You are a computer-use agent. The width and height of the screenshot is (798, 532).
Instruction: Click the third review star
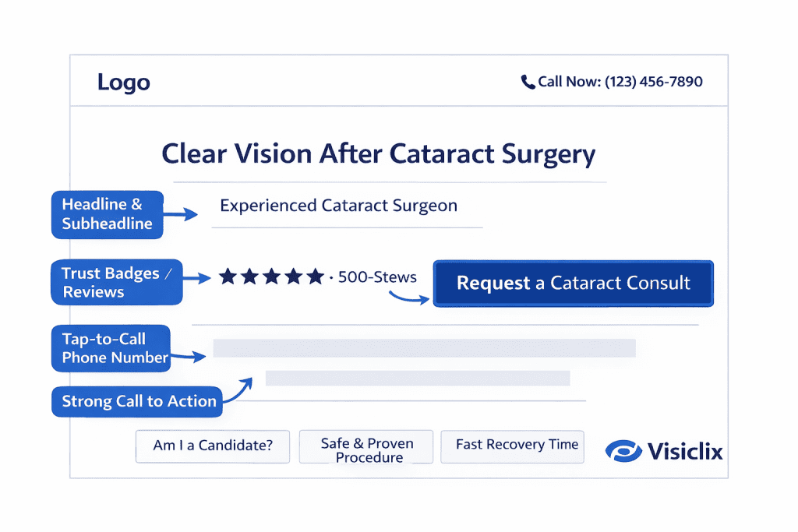(271, 277)
